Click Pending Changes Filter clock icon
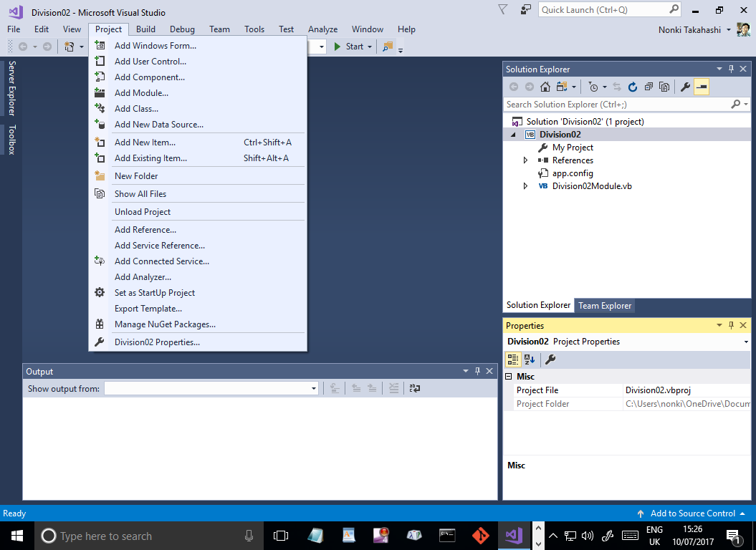Screen dimensions: 756x550 [x=593, y=87]
